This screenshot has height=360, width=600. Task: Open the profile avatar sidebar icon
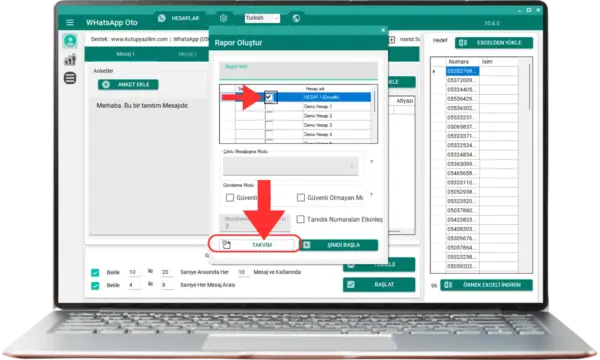[x=70, y=41]
